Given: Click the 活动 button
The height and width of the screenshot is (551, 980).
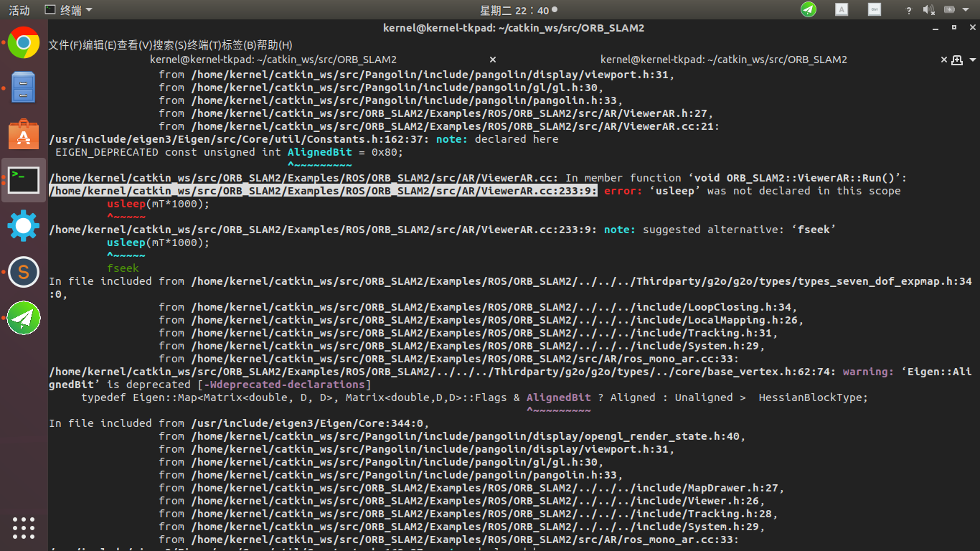Looking at the screenshot, I should click(x=18, y=10).
